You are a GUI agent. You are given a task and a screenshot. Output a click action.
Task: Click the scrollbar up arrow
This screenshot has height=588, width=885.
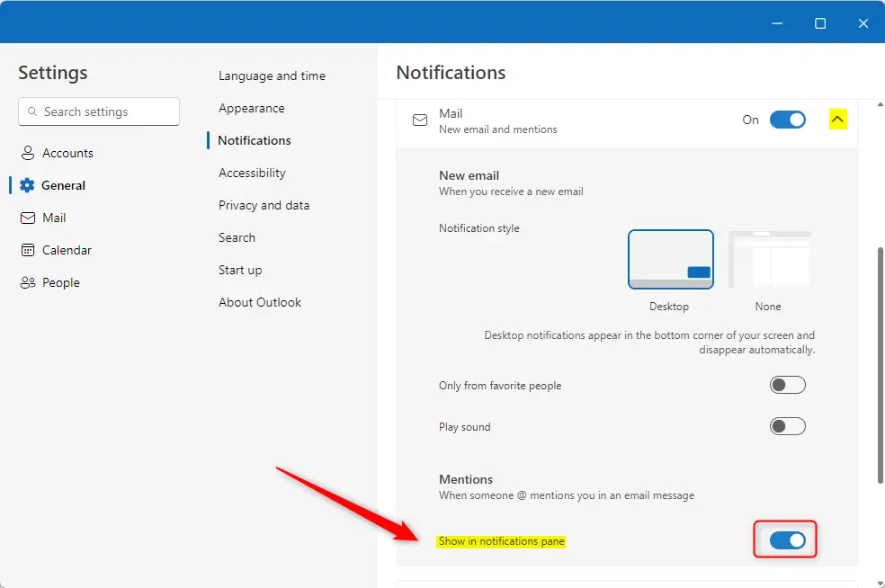coord(881,104)
